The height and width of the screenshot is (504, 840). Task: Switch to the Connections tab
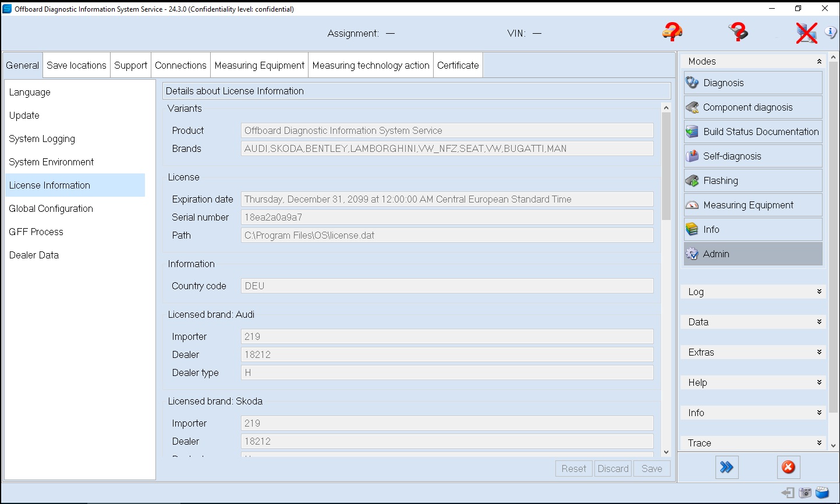click(x=180, y=65)
